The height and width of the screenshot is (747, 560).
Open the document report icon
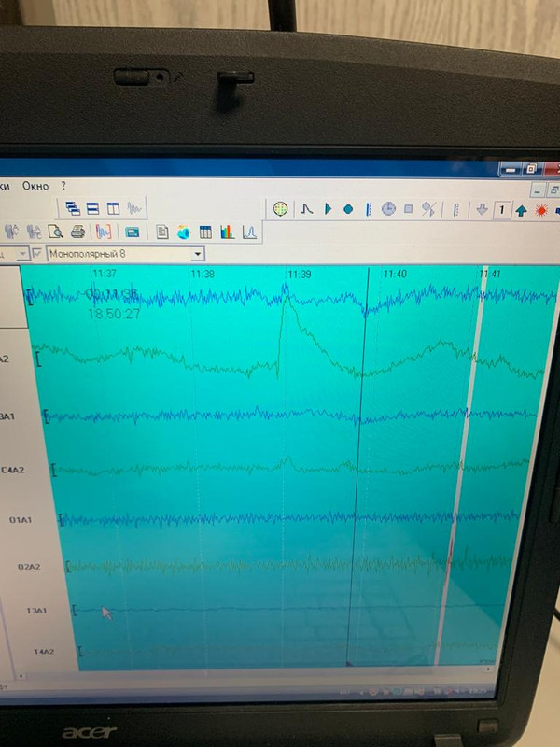pos(162,232)
